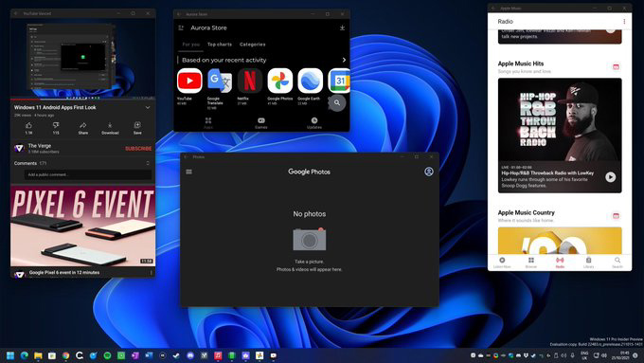Subscribe to The Verge channel
Screen dimensions: 644x363
click(x=138, y=149)
